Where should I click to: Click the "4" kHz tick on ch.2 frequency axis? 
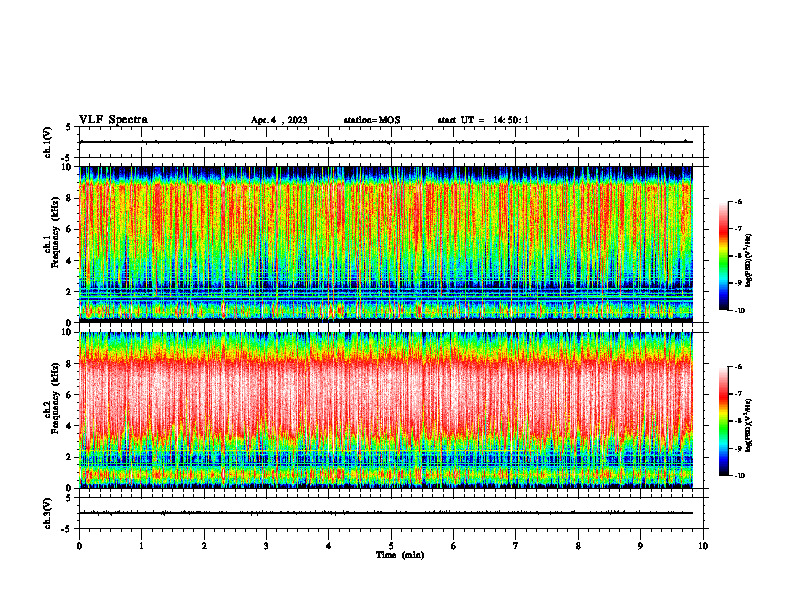pos(70,426)
